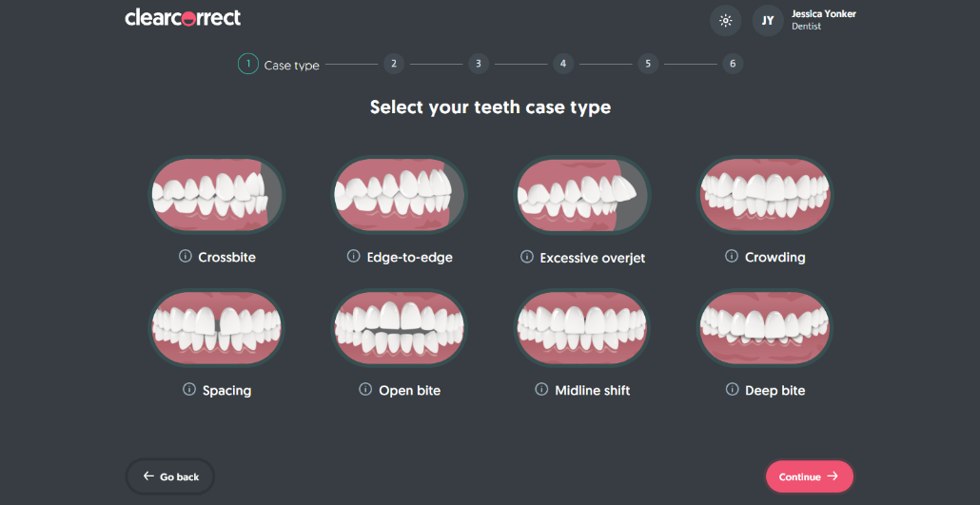Image resolution: width=980 pixels, height=505 pixels.
Task: Open the Spacing info icon
Action: 188,390
